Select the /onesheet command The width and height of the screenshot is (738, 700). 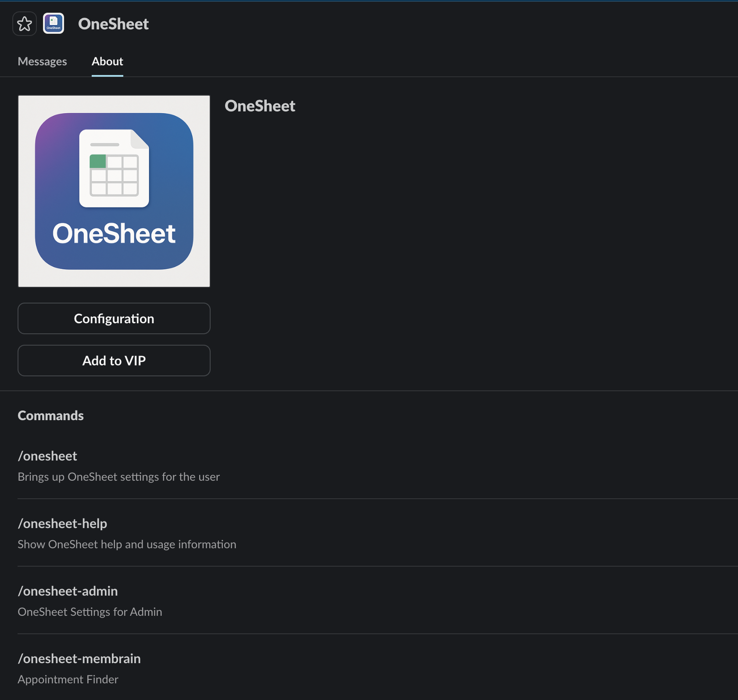(x=47, y=456)
